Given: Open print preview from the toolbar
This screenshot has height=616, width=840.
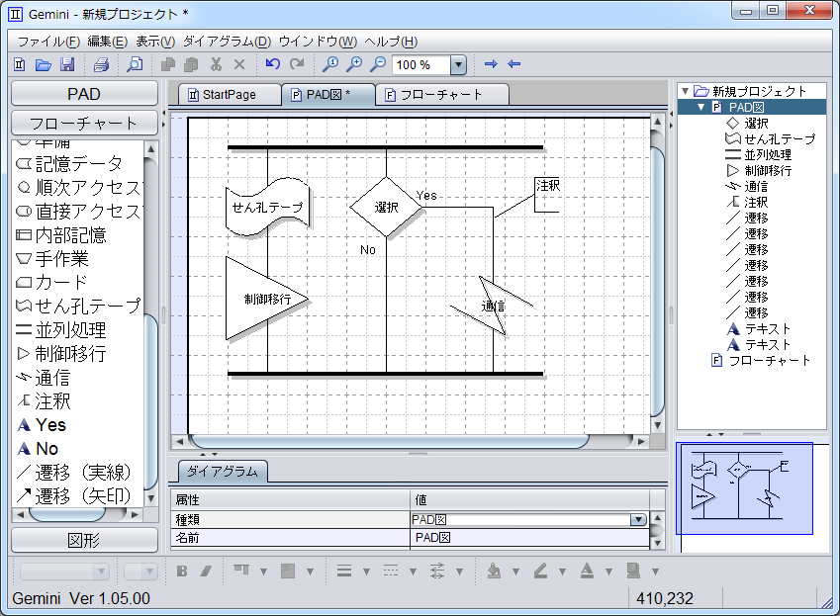Looking at the screenshot, I should (134, 64).
